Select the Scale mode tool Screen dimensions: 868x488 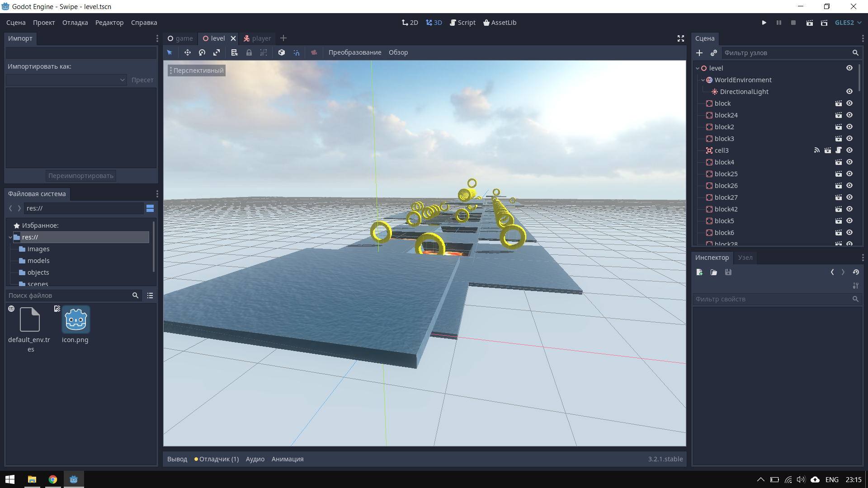coord(217,52)
